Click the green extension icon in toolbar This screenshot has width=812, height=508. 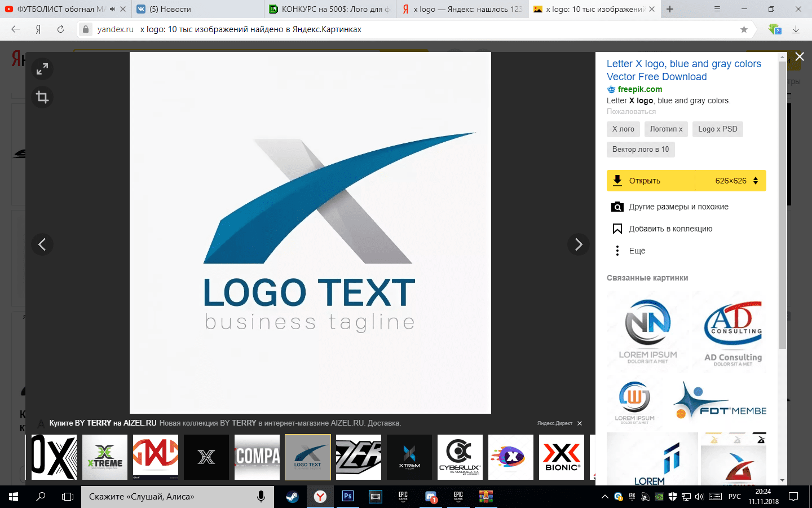point(775,29)
